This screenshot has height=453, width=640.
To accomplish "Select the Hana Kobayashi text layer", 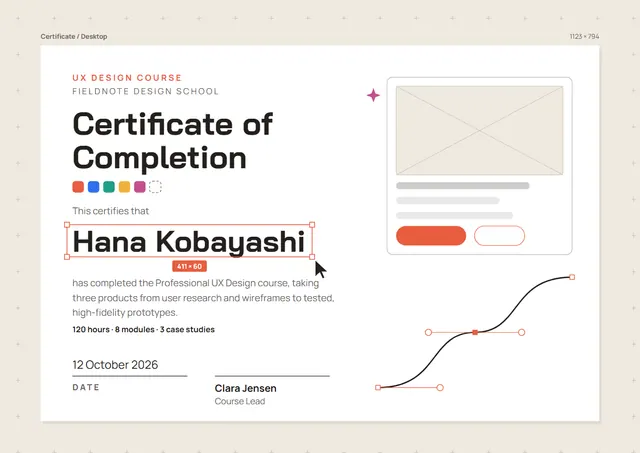I will coord(189,242).
